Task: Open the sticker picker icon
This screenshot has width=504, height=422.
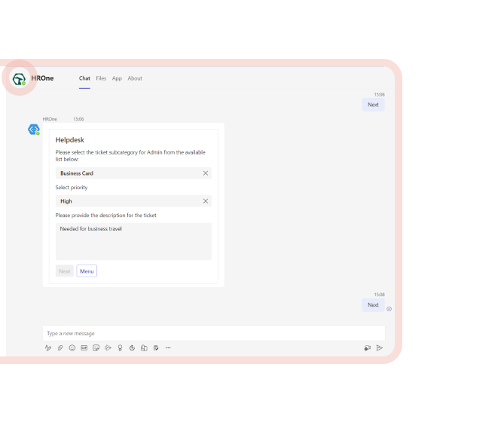Action: pos(96,348)
